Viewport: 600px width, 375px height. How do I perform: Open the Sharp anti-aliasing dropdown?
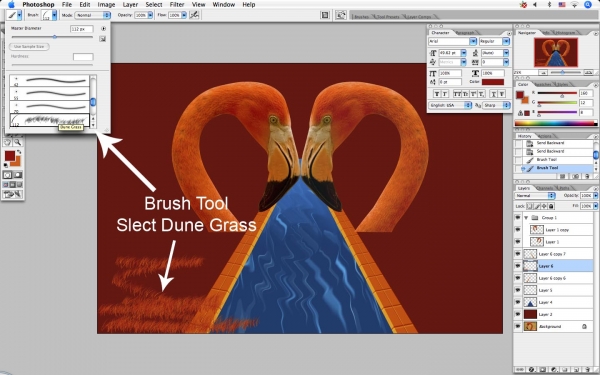pyautogui.click(x=496, y=105)
